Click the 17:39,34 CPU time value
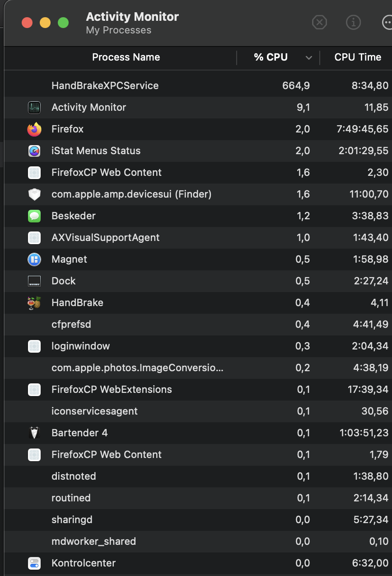 coord(368,389)
